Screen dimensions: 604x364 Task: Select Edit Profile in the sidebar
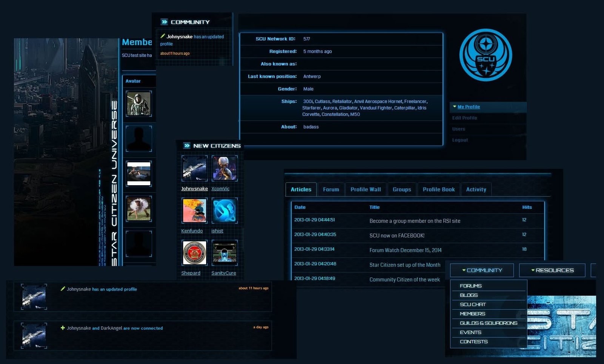[464, 118]
